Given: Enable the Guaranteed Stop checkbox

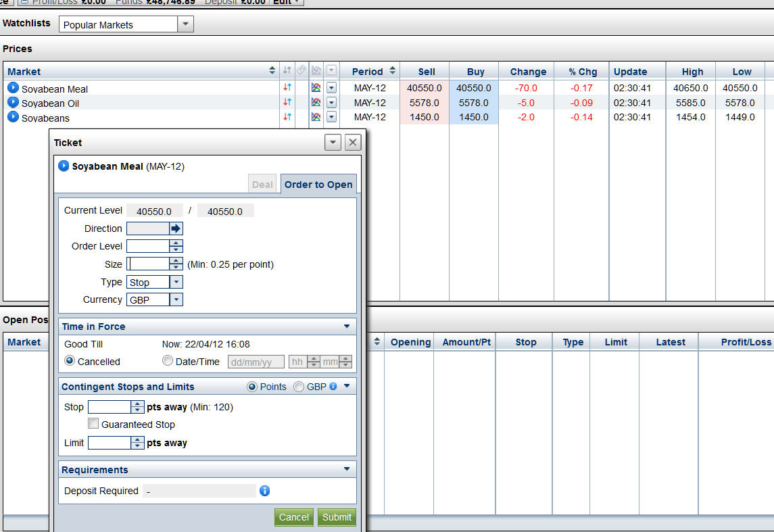Looking at the screenshot, I should (x=94, y=424).
